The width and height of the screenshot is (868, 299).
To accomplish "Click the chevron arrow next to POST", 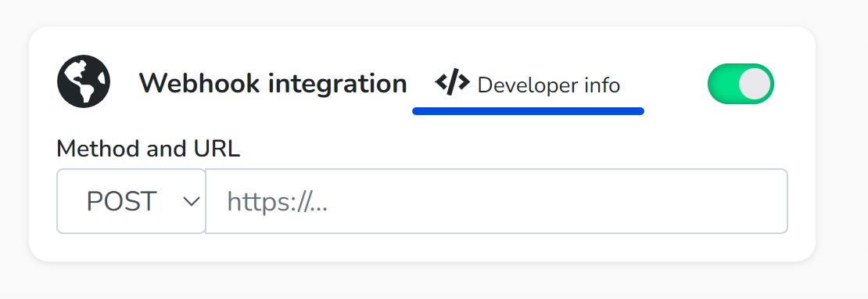I will coord(192,201).
